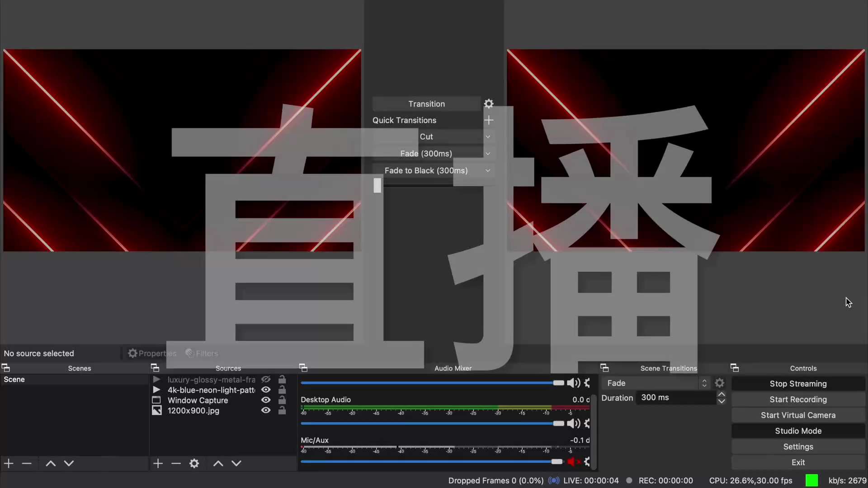Open the Fade to Black dropdown arrow
Viewport: 868px width, 488px height.
pyautogui.click(x=487, y=170)
